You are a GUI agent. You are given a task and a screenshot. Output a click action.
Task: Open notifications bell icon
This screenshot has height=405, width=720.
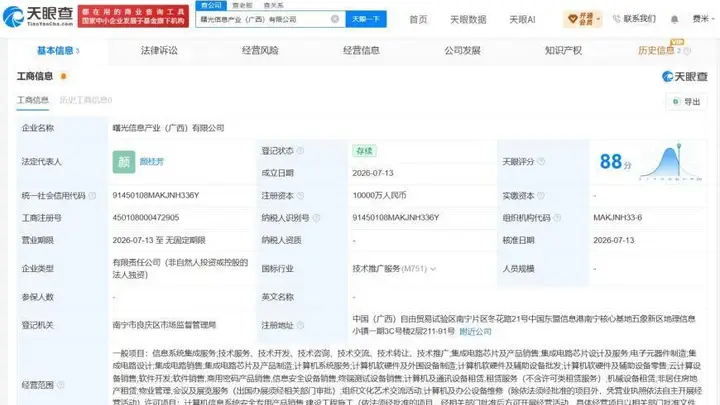pos(674,19)
